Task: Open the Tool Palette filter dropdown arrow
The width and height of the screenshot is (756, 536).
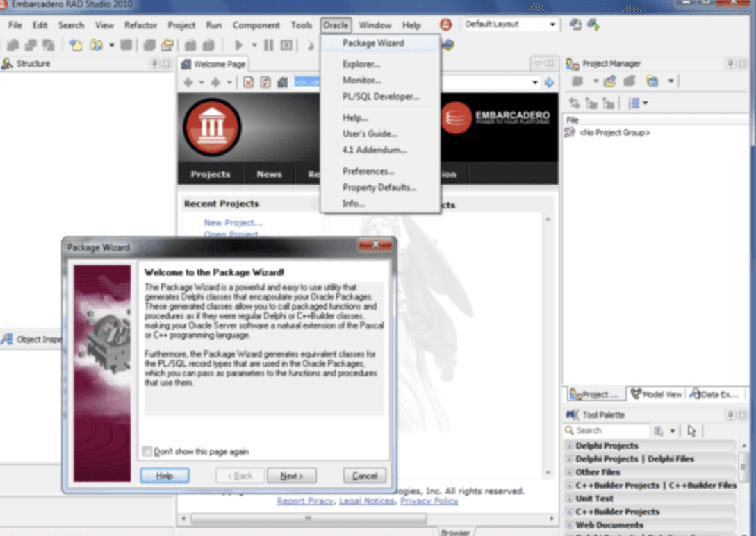Action: pos(672,430)
